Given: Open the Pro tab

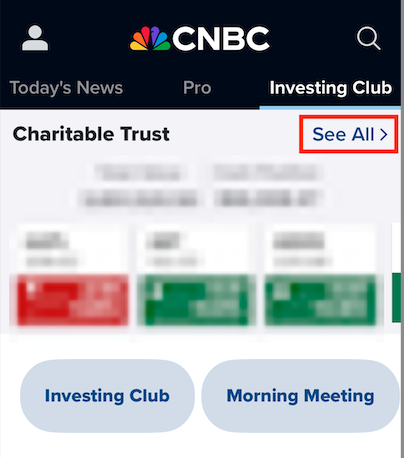Looking at the screenshot, I should point(197,88).
